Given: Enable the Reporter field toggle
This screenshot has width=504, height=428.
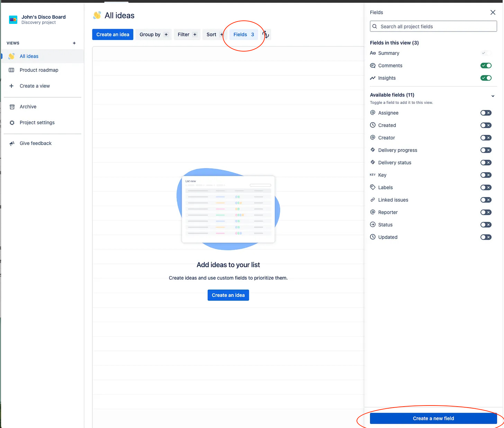Looking at the screenshot, I should pos(486,212).
